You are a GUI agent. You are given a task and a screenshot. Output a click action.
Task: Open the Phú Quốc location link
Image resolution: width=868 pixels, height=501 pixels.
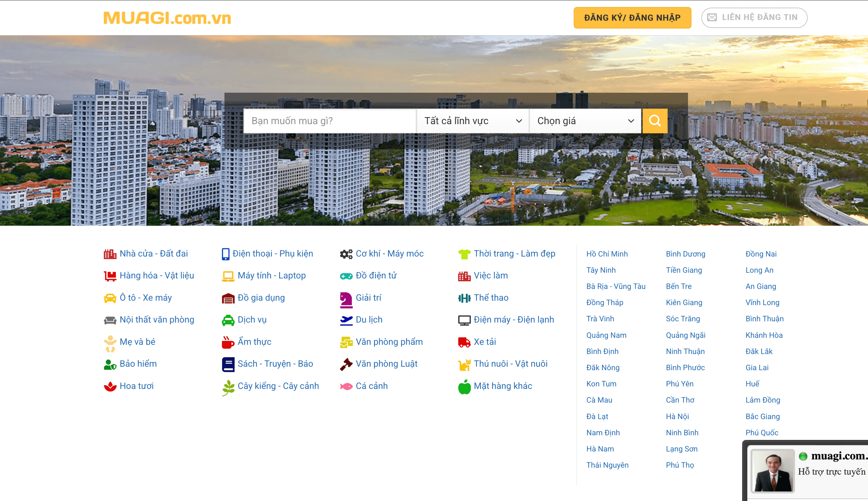(x=762, y=432)
